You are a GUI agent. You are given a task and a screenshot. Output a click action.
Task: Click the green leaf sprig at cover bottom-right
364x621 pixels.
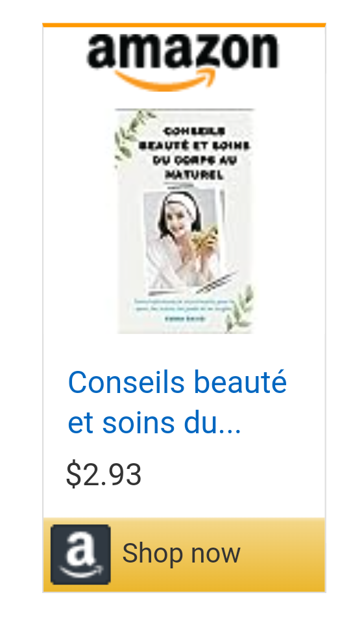point(240,309)
